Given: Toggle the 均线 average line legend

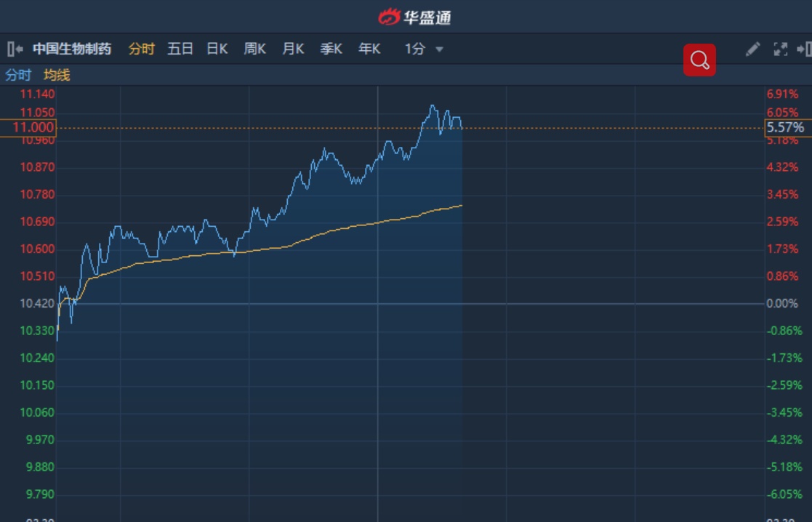Looking at the screenshot, I should pyautogui.click(x=57, y=75).
